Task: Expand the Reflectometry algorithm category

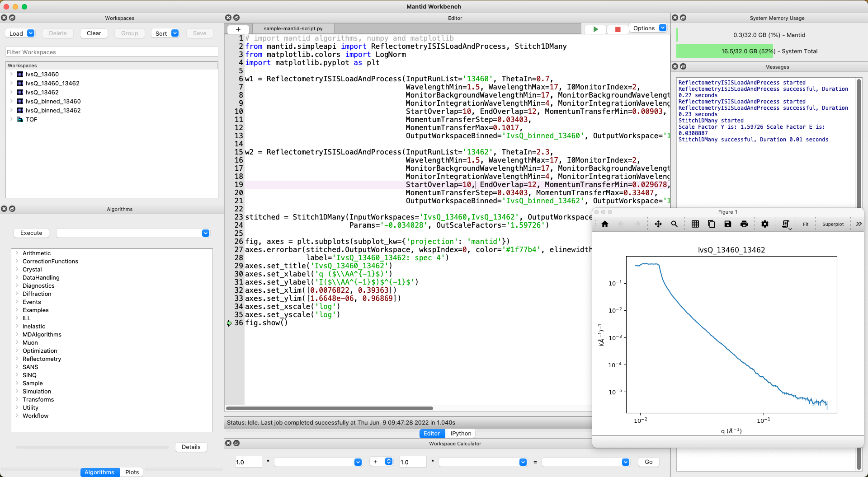Action: point(17,359)
